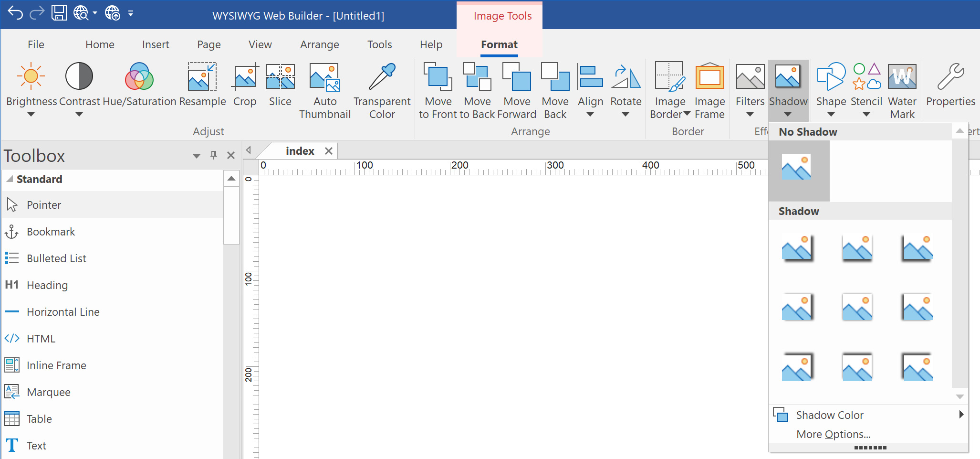Switch to the Arrange ribbon tab
This screenshot has height=459, width=980.
(319, 44)
